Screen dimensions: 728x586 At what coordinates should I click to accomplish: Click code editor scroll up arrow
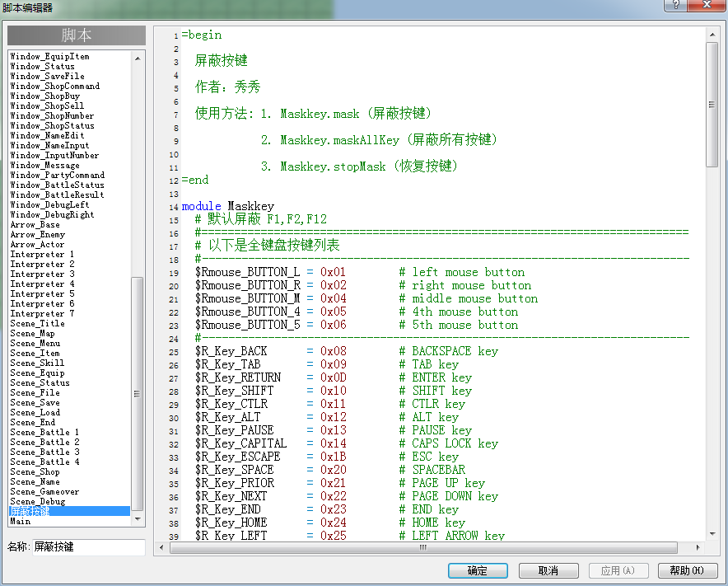point(712,35)
